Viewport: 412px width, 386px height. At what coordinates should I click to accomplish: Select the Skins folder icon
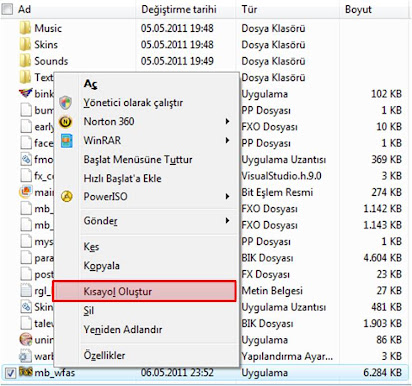click(x=25, y=45)
